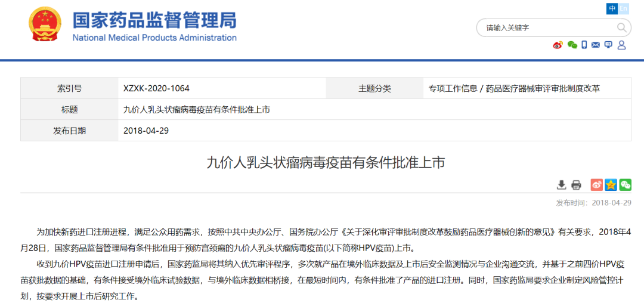Viewport: 644px width, 303px height.
Task: Click publish date 2018-04-29 in table
Action: click(x=146, y=131)
